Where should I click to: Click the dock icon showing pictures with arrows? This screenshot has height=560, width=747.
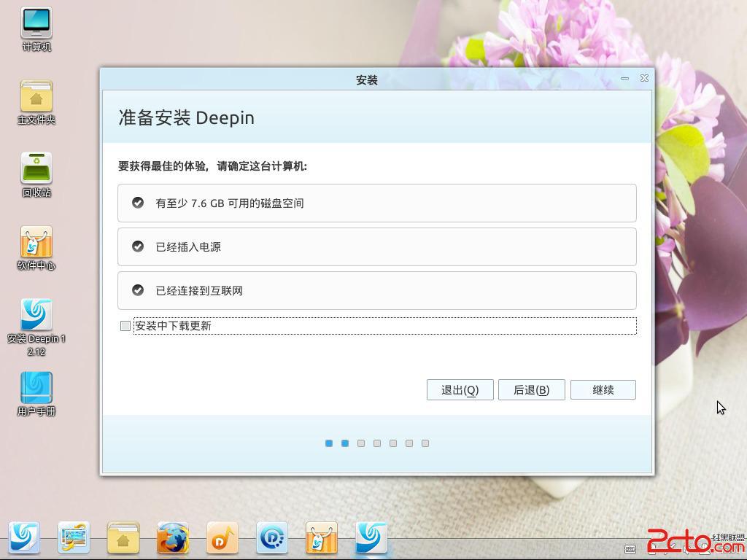[74, 537]
